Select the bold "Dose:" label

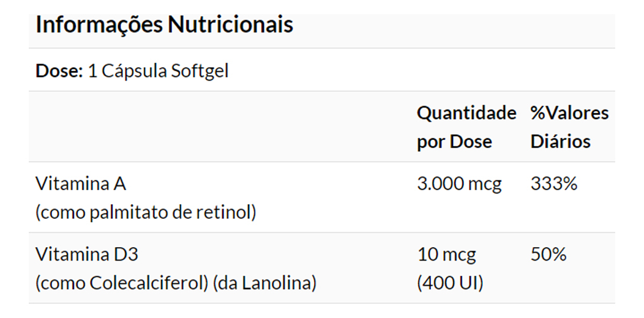(x=59, y=71)
